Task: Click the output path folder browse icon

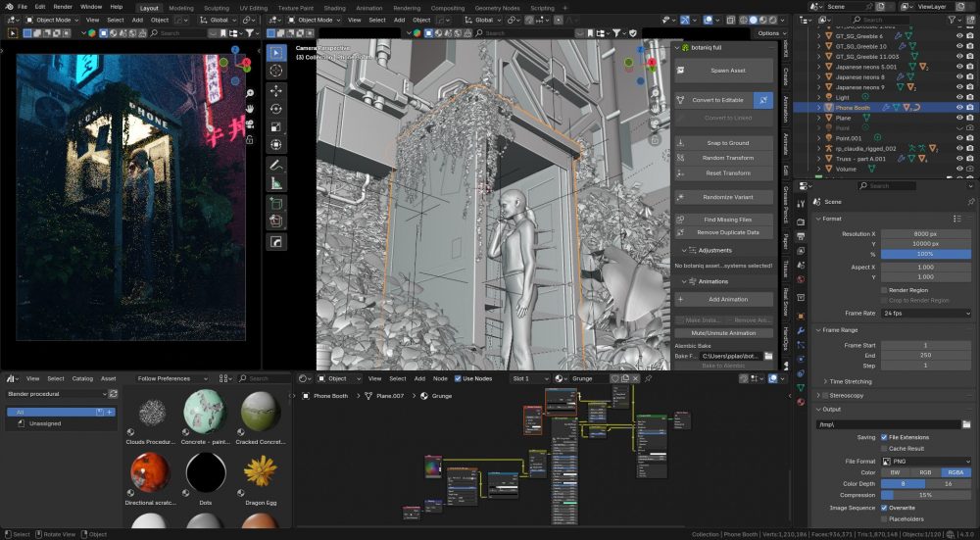Action: pos(966,424)
